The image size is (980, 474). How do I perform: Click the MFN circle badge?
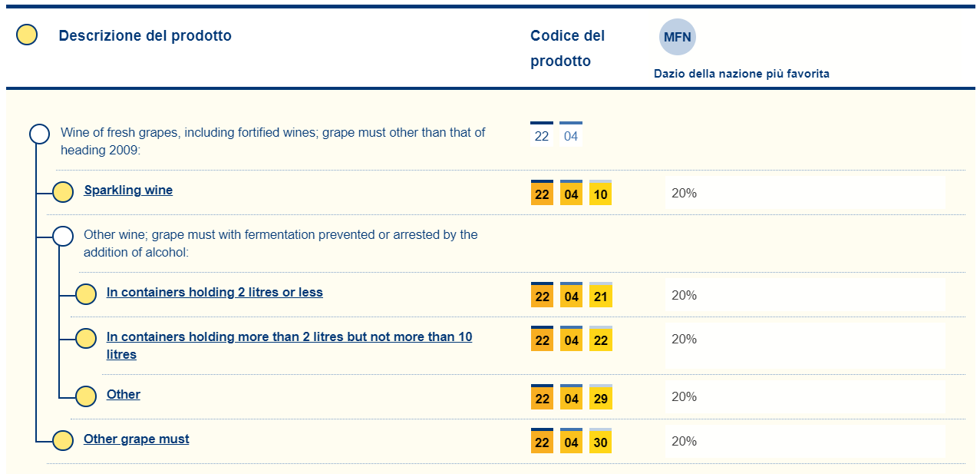point(677,37)
